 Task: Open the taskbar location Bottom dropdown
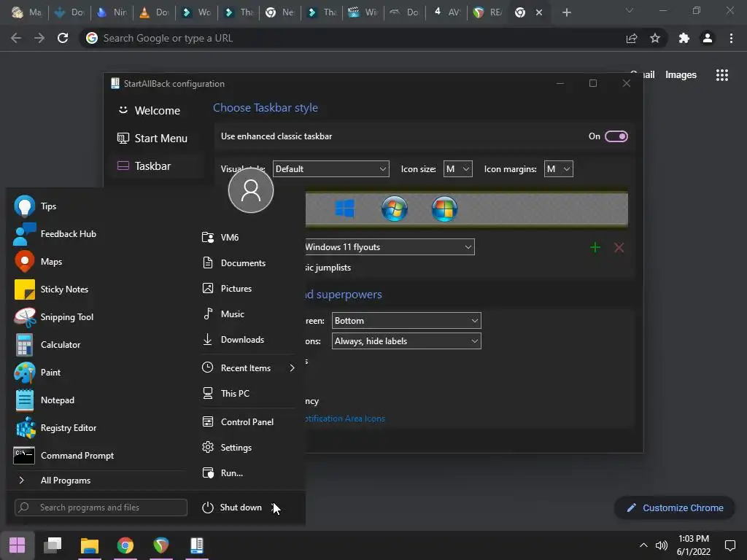click(x=406, y=321)
